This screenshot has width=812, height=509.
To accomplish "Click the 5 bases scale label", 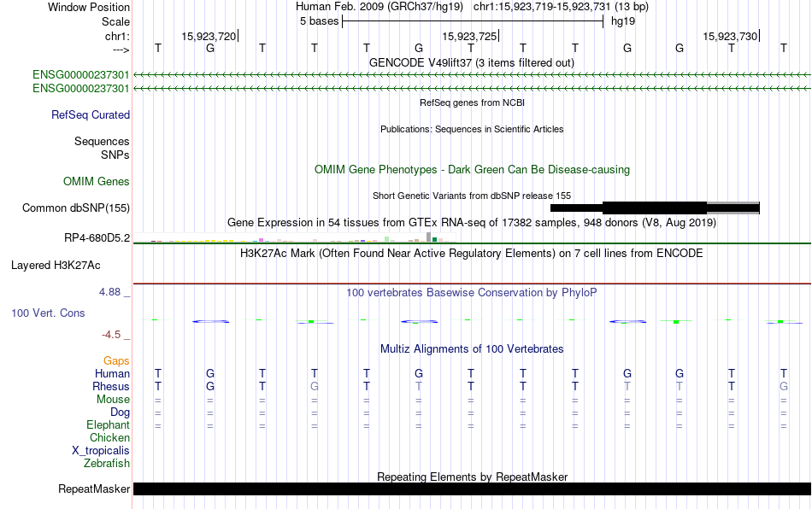I will coord(319,21).
